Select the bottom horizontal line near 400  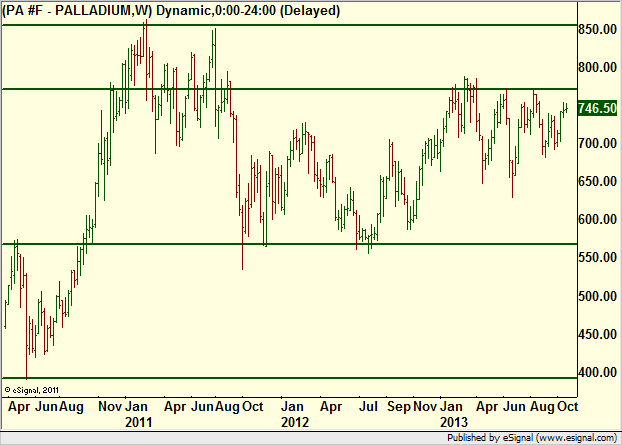click(x=289, y=378)
